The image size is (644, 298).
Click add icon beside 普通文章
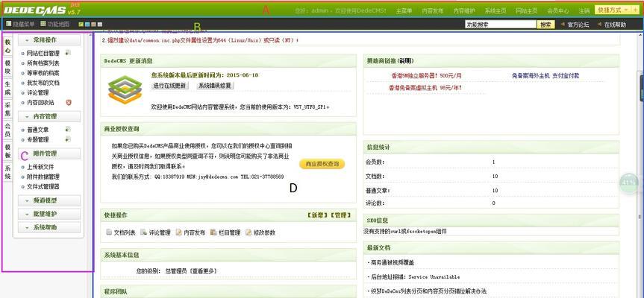tap(68, 130)
